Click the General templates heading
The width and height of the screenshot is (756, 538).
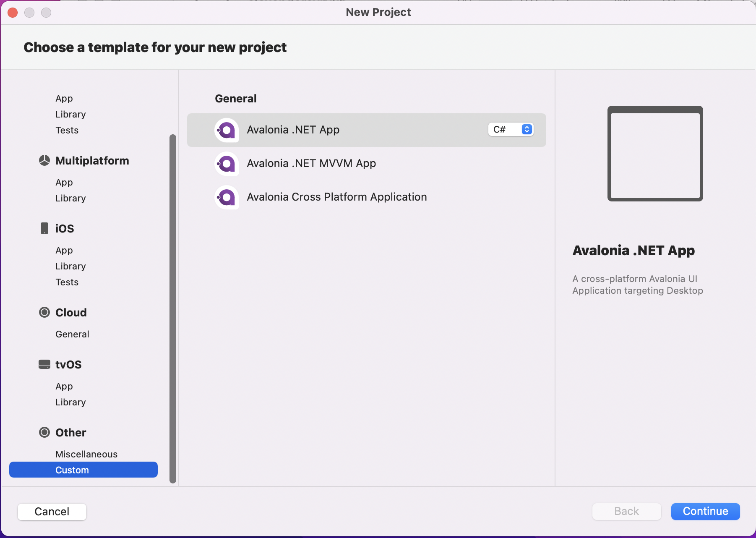click(235, 99)
